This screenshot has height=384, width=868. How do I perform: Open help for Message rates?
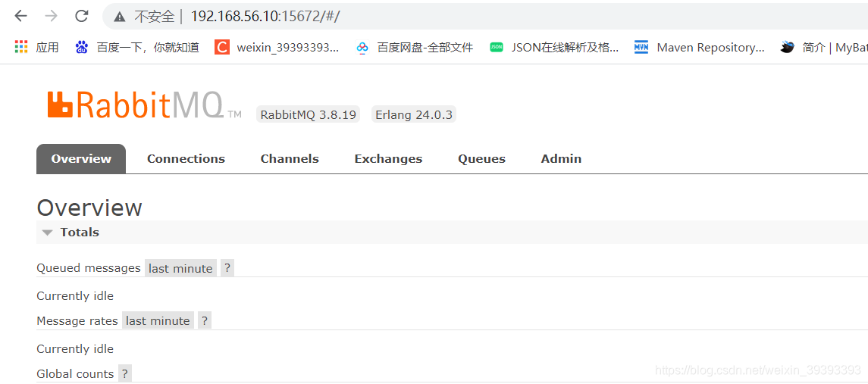click(204, 321)
